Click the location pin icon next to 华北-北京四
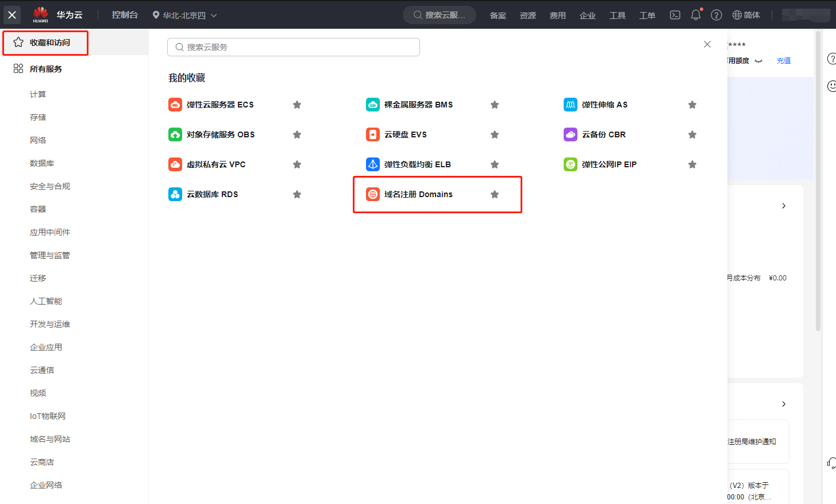Viewport: 836px width, 504px height. click(x=156, y=15)
